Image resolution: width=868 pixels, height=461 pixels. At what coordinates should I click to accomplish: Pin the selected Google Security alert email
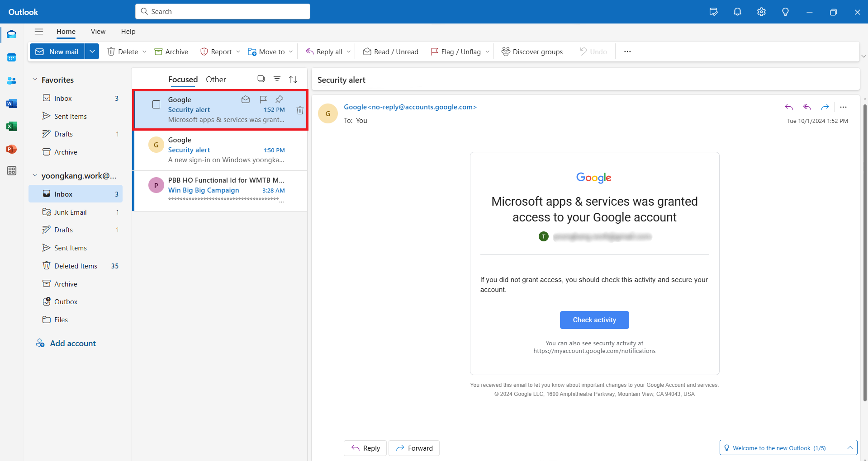point(280,99)
